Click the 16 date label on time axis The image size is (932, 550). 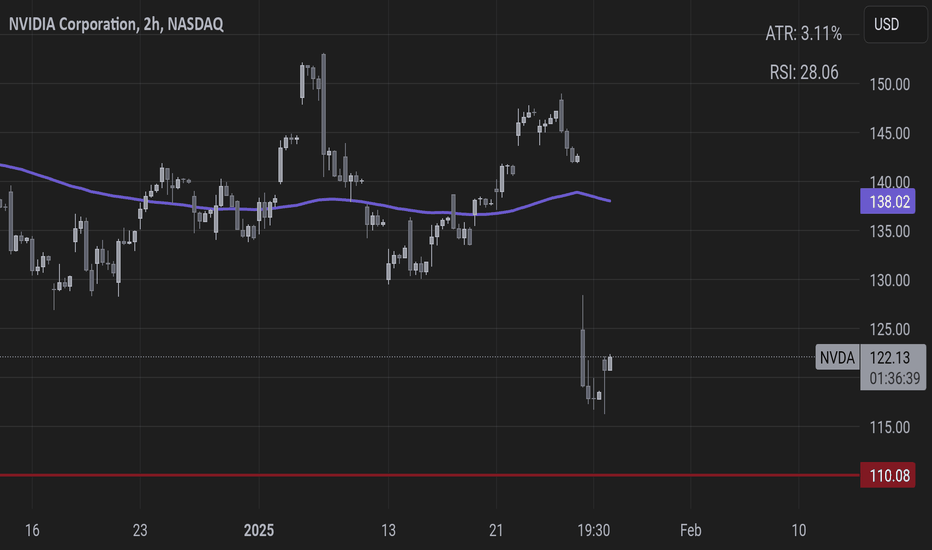click(32, 530)
